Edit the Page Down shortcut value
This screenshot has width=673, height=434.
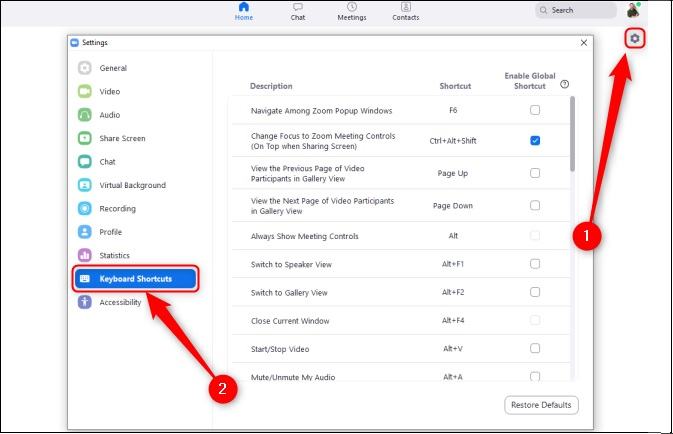(x=453, y=206)
